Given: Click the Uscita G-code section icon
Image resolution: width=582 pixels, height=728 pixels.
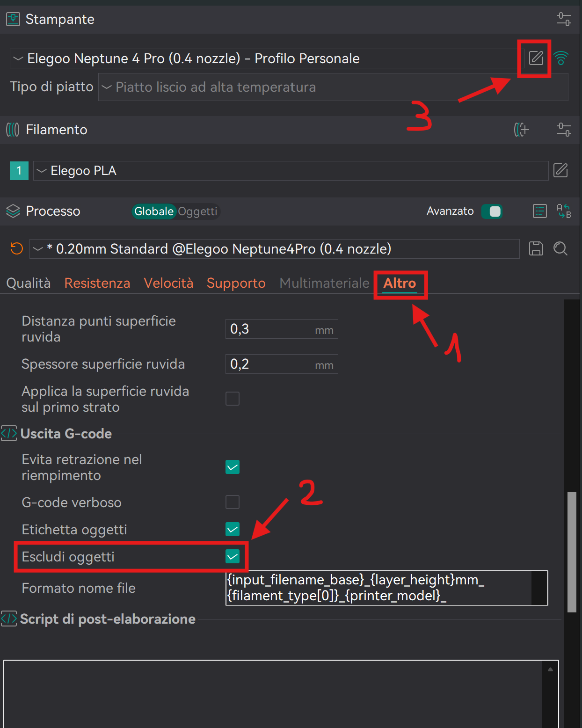Looking at the screenshot, I should coord(9,434).
